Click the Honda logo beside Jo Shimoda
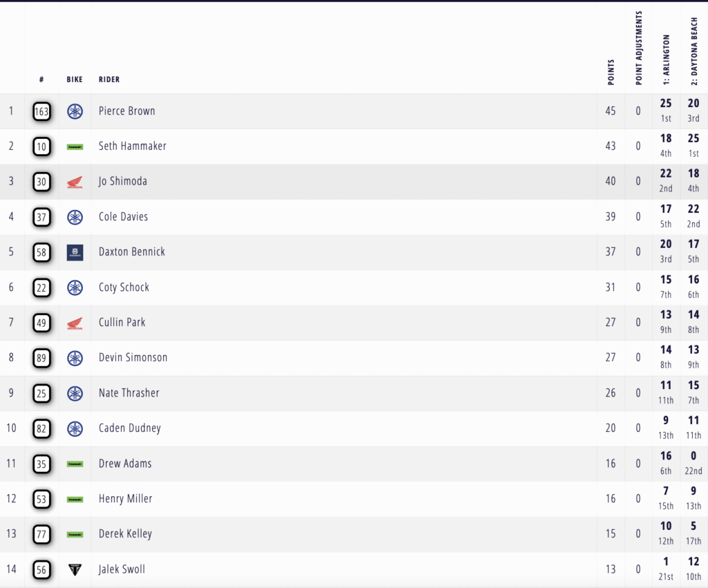Screen dimensions: 708x588 [75, 182]
